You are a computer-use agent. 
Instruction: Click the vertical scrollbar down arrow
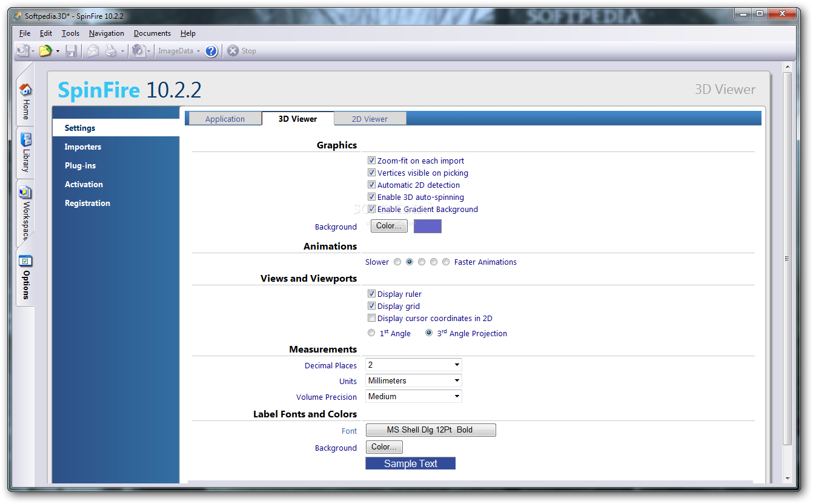[787, 478]
